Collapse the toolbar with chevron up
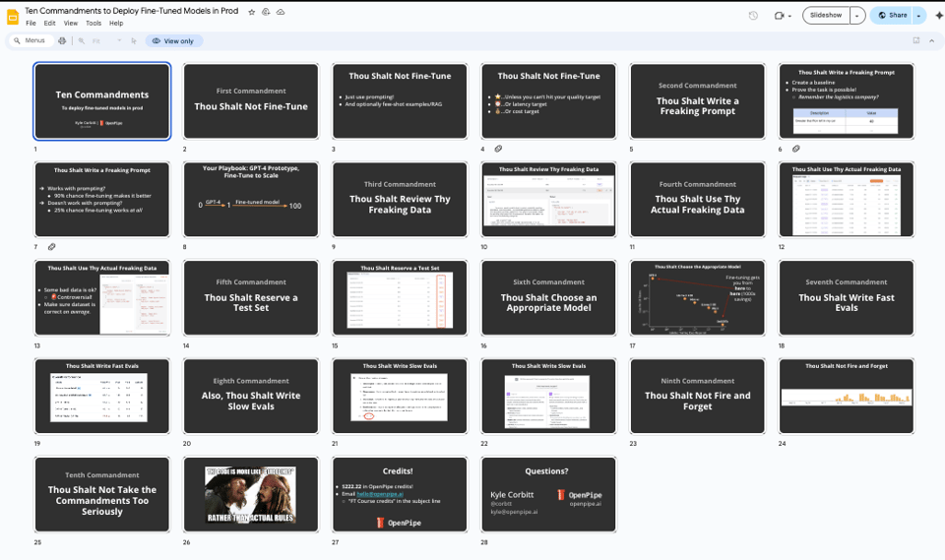 tap(931, 40)
